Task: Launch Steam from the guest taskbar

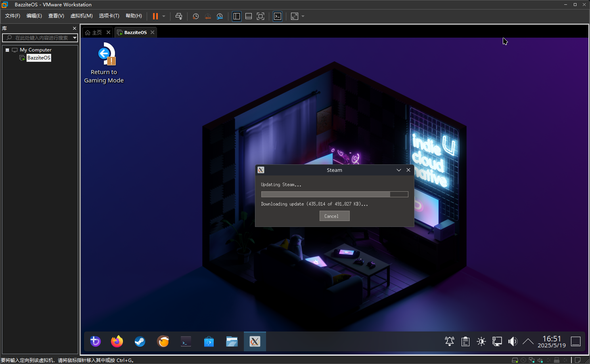Action: (140, 341)
